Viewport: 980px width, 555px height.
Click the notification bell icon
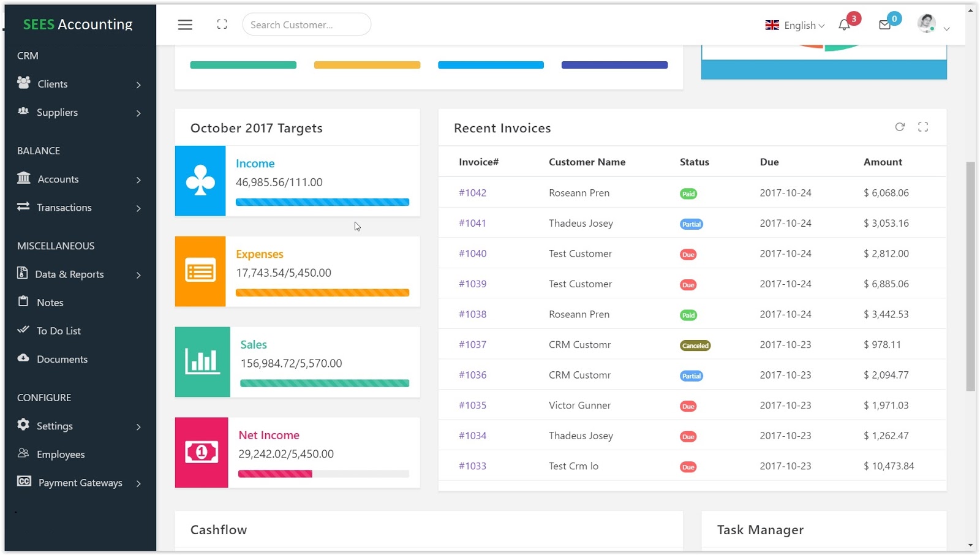click(845, 25)
